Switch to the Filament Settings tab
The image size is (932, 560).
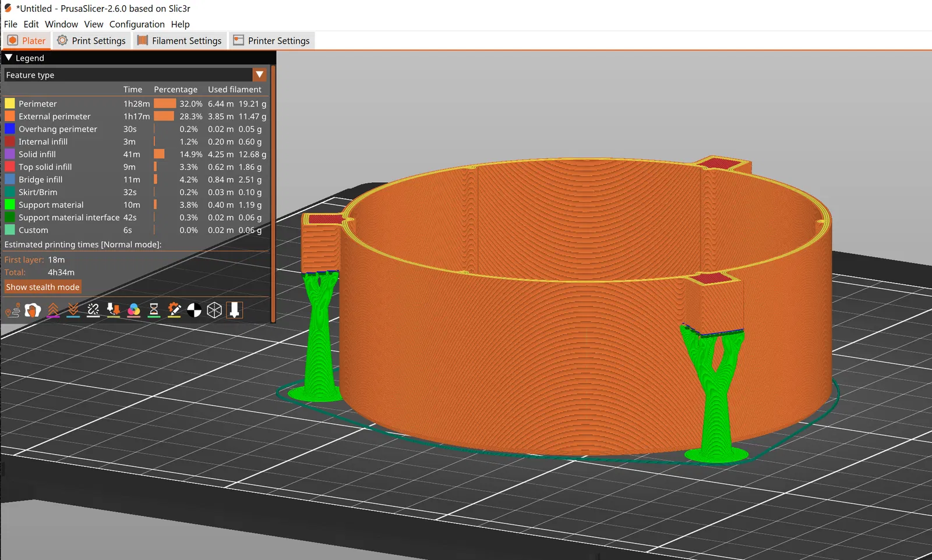click(179, 41)
